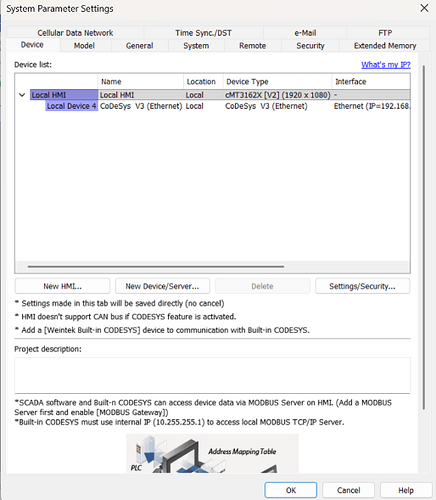Click the New HMI... button
Viewport: 436px width, 500px height.
[x=62, y=286]
